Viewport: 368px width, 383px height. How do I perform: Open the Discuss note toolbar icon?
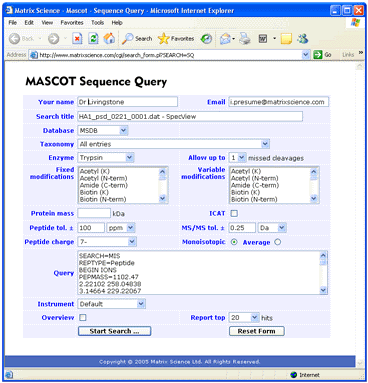[286, 39]
